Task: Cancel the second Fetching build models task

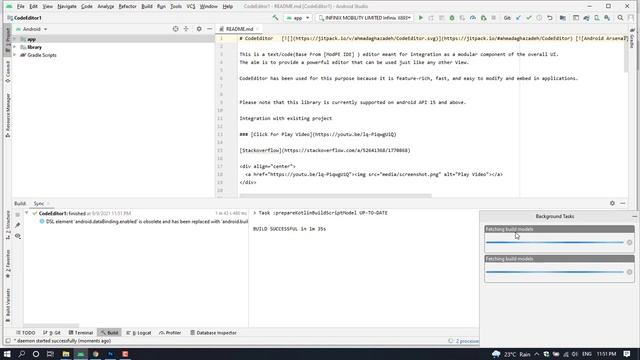Action: point(629,272)
